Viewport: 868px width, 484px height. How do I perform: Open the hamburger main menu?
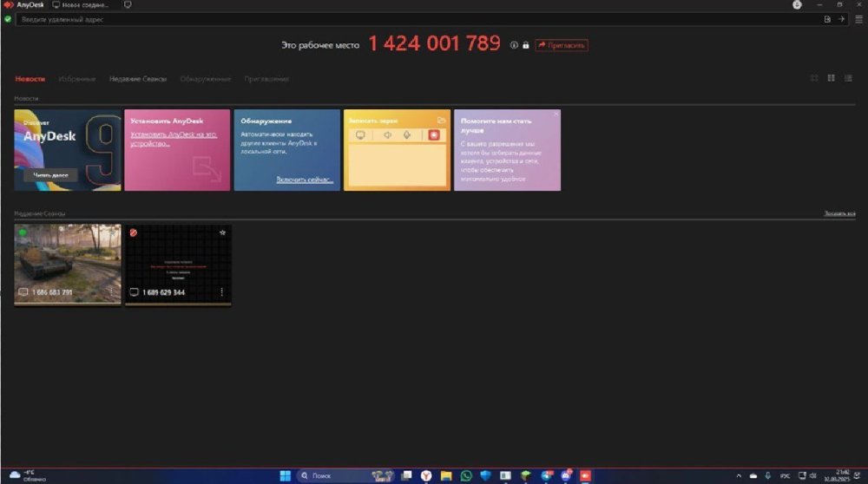click(x=858, y=19)
